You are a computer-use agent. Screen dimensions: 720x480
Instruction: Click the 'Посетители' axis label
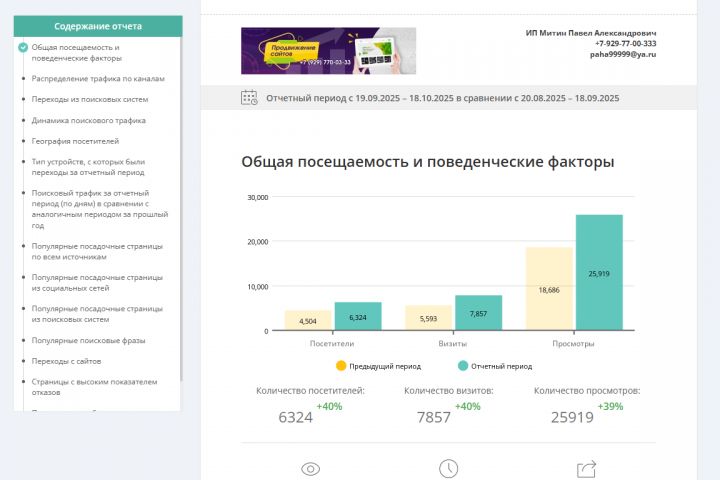pyautogui.click(x=332, y=343)
